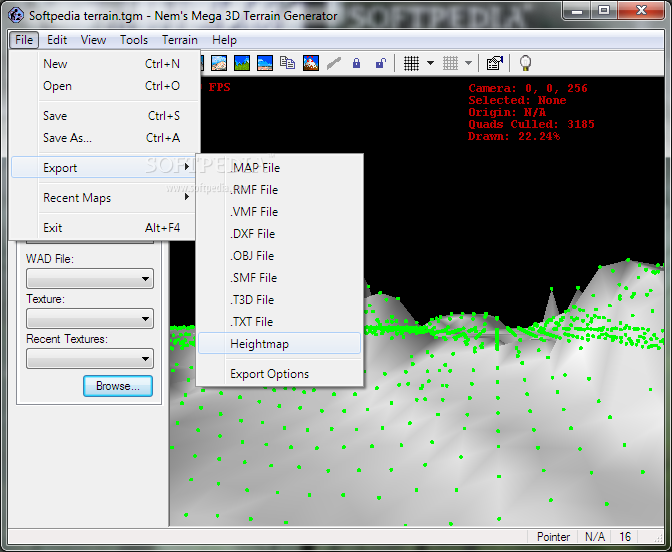Click the application icon in title bar
Image resolution: width=672 pixels, height=552 pixels.
[x=16, y=15]
